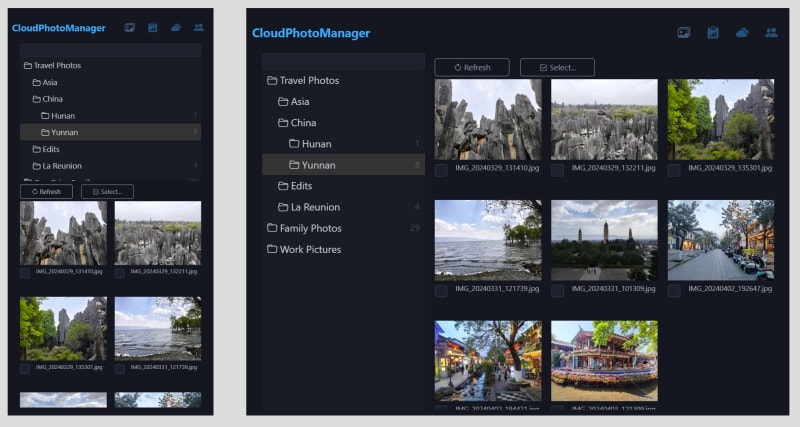Open the La Reunion folder in the narrow layout tree
800x427 pixels.
pos(110,166)
